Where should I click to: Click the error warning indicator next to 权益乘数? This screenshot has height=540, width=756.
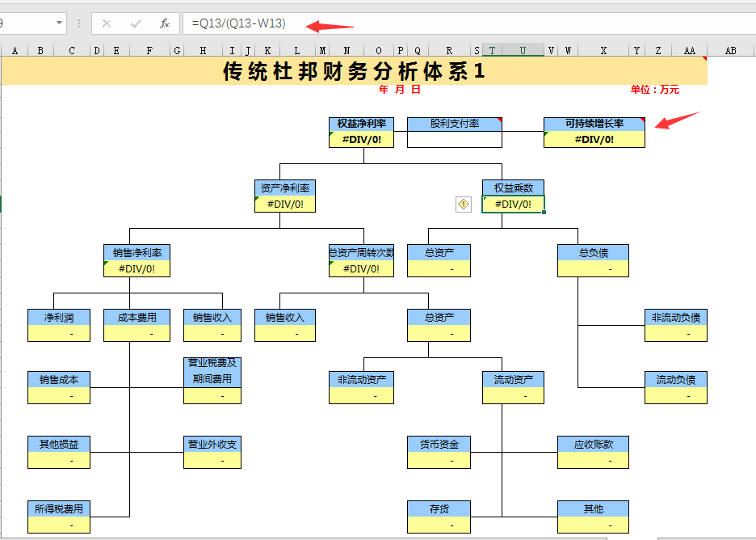(464, 205)
